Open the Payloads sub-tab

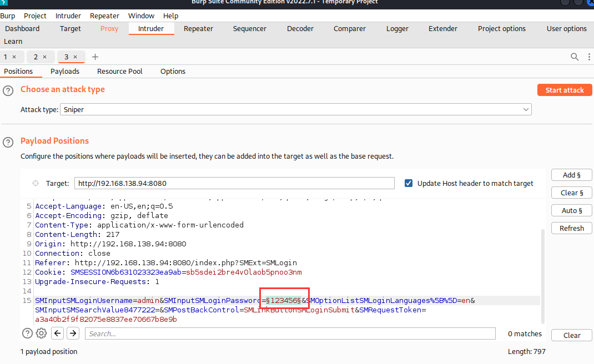tap(65, 72)
